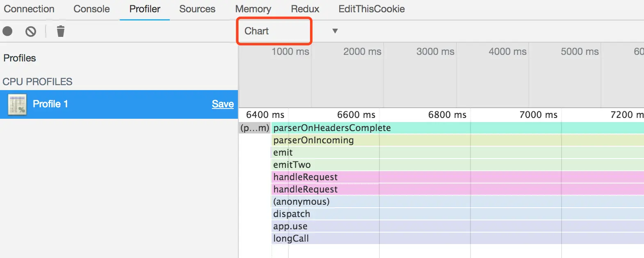
Task: Start CPU profile recording with record button
Action: tap(7, 31)
